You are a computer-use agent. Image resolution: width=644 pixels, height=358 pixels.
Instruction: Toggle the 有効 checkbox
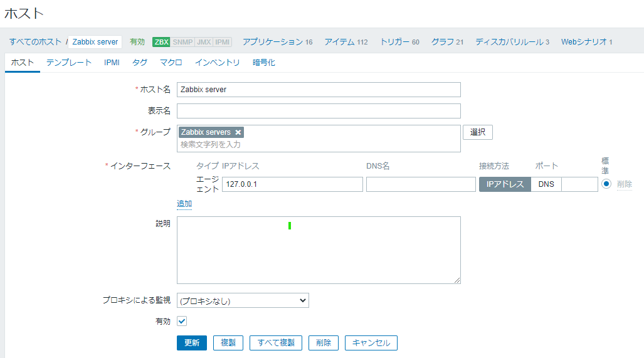[182, 321]
